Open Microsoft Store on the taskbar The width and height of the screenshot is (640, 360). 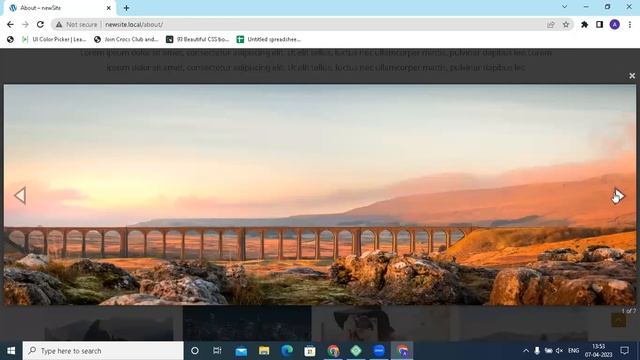pos(310,351)
